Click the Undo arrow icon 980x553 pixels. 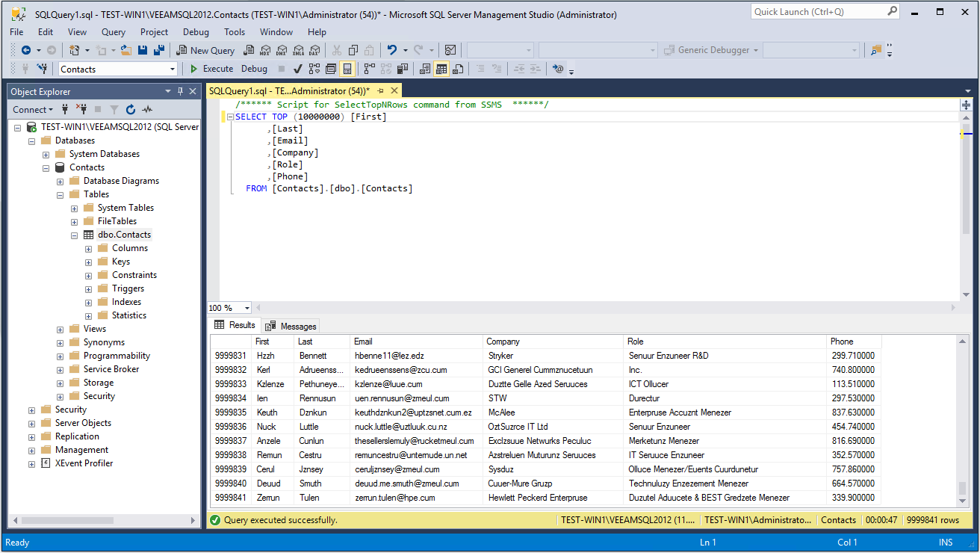(392, 50)
